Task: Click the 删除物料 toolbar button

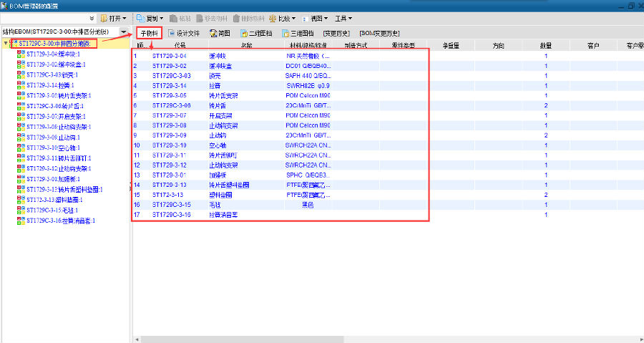Action: 249,19
